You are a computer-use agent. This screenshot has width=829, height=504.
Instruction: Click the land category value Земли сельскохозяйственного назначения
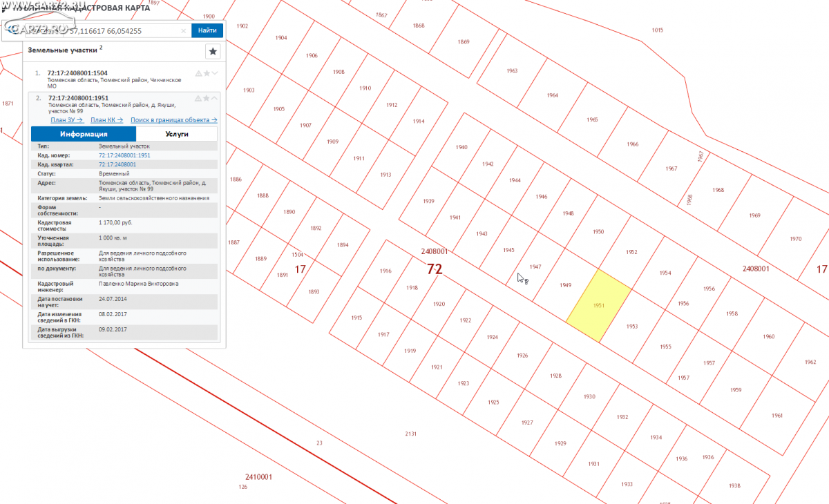tap(153, 198)
